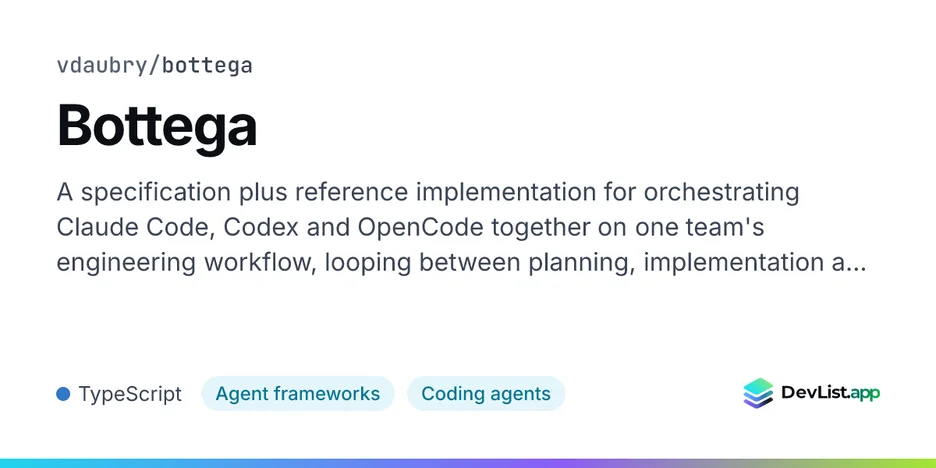Click the cyan section of bottom gradient bar
The width and height of the screenshot is (936, 468).
coord(90,463)
